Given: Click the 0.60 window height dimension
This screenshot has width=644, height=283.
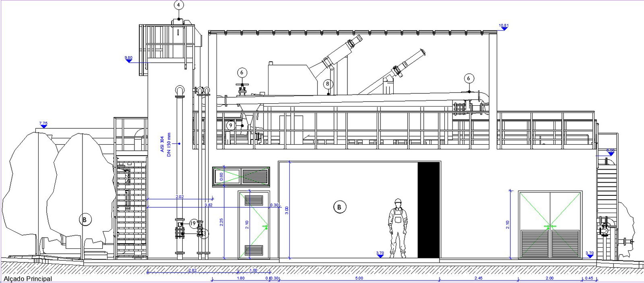Looking at the screenshot, I should [x=221, y=176].
